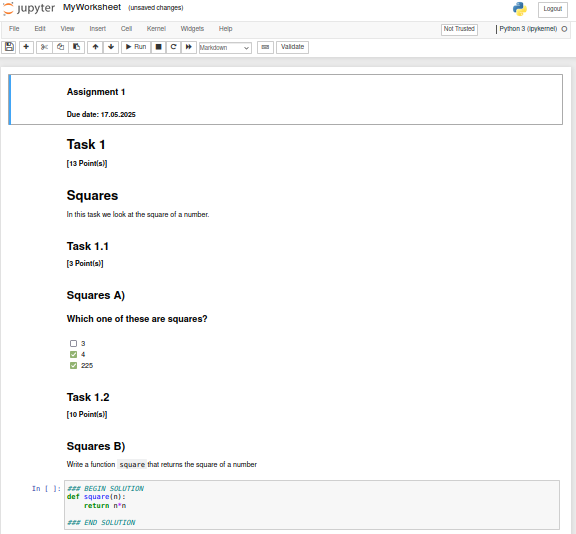The height and width of the screenshot is (534, 576).
Task: Cut selected cells with scissors icon
Action: 44,47
